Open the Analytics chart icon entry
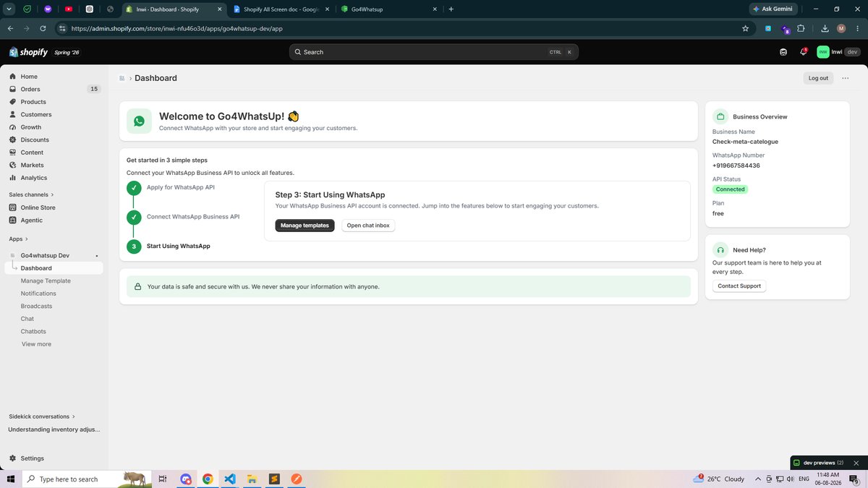Viewport: 868px width, 488px height. coord(13,178)
